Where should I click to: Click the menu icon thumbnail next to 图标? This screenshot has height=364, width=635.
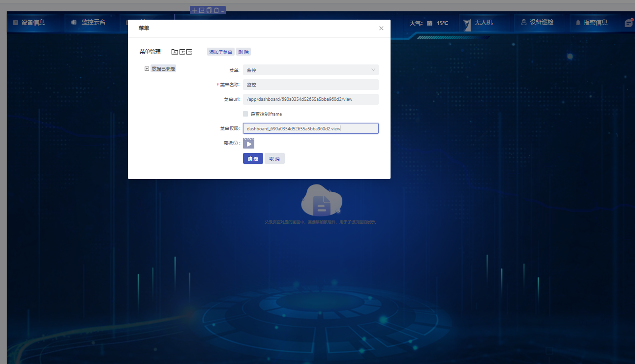point(248,143)
